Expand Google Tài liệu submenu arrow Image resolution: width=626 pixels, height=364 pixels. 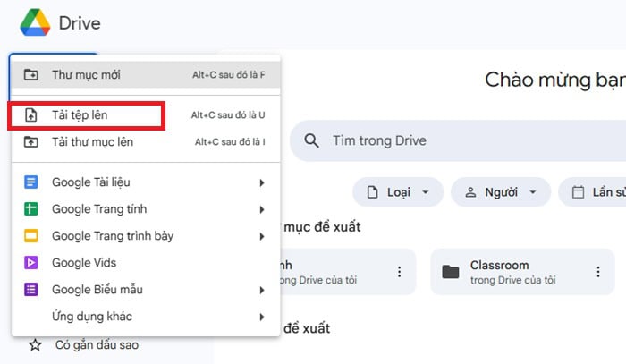coord(262,182)
